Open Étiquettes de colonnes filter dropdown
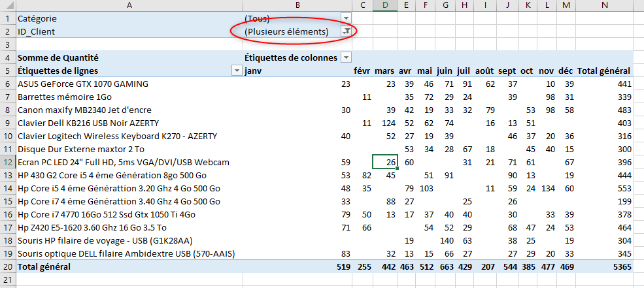 pyautogui.click(x=347, y=58)
